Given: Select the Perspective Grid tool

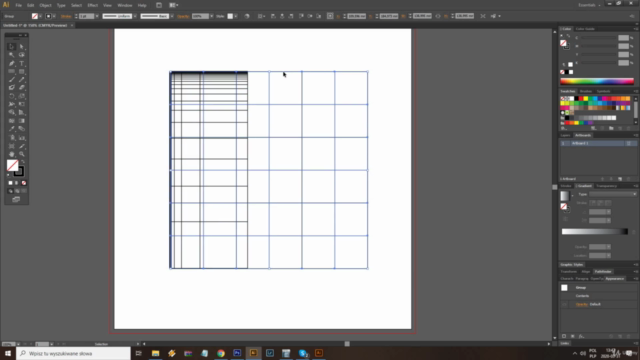Looking at the screenshot, I should tap(22, 113).
